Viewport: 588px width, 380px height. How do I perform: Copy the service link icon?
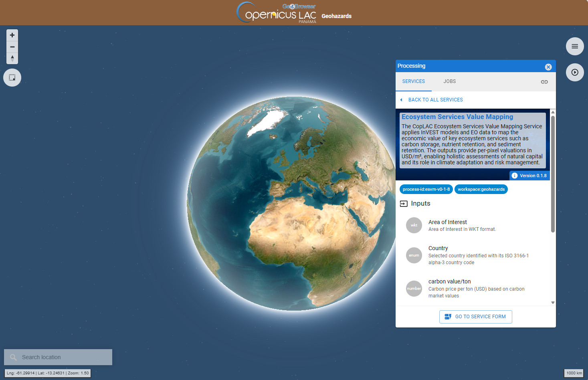544,82
